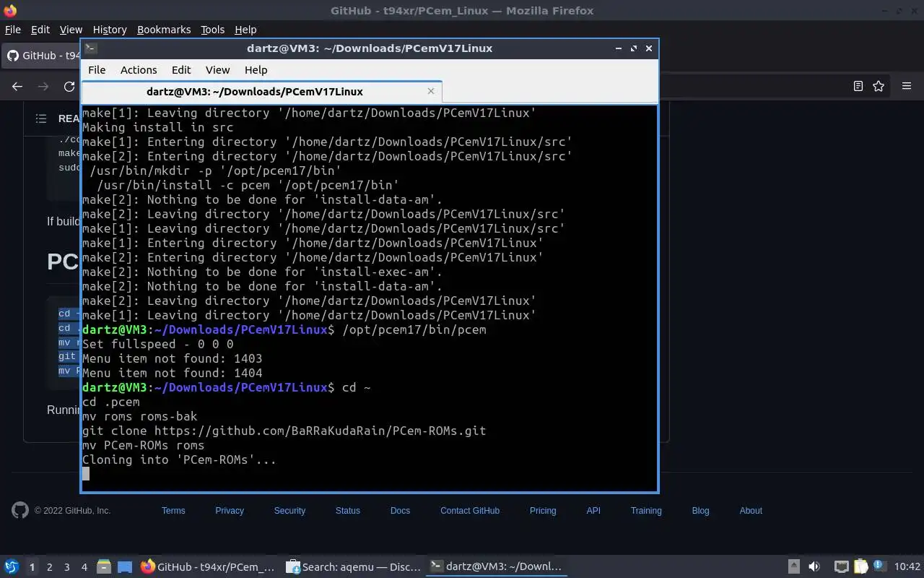Click show desktop icon in taskbar
The image size is (924, 578).
[x=125, y=567]
